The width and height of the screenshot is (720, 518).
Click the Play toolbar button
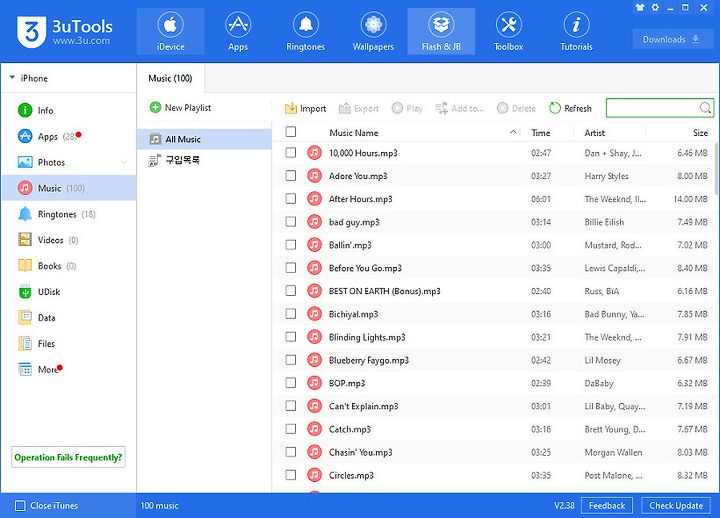click(x=407, y=108)
